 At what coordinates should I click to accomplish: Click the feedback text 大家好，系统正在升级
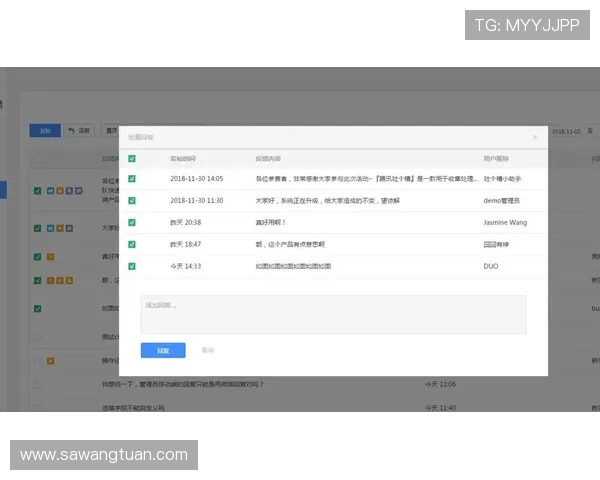tap(328, 201)
